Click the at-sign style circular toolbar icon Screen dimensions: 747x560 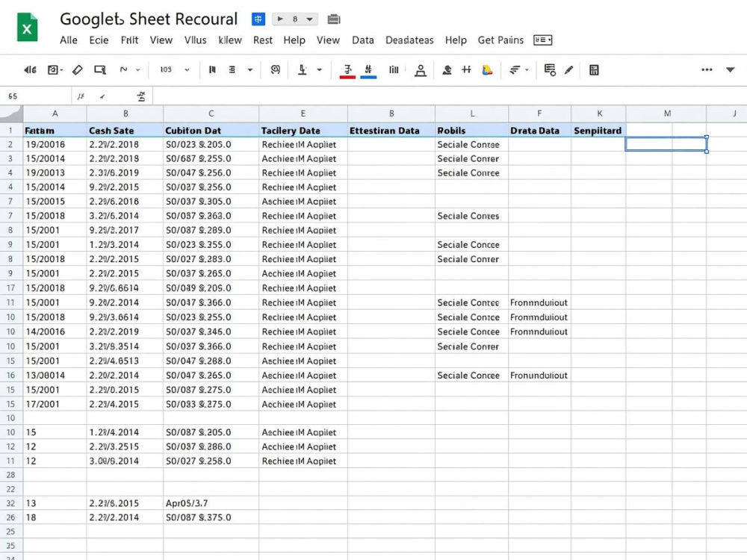(x=275, y=69)
